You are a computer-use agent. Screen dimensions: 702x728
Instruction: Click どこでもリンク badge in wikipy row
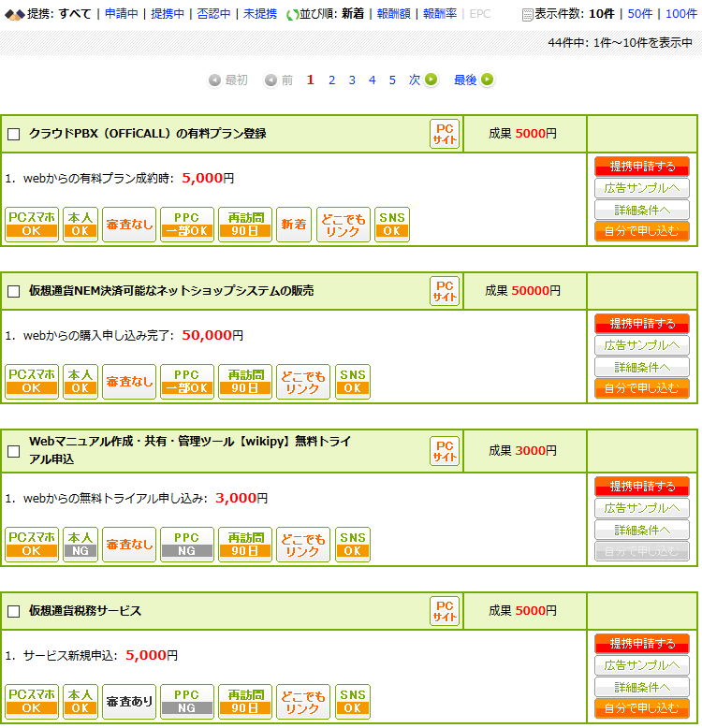tap(303, 546)
